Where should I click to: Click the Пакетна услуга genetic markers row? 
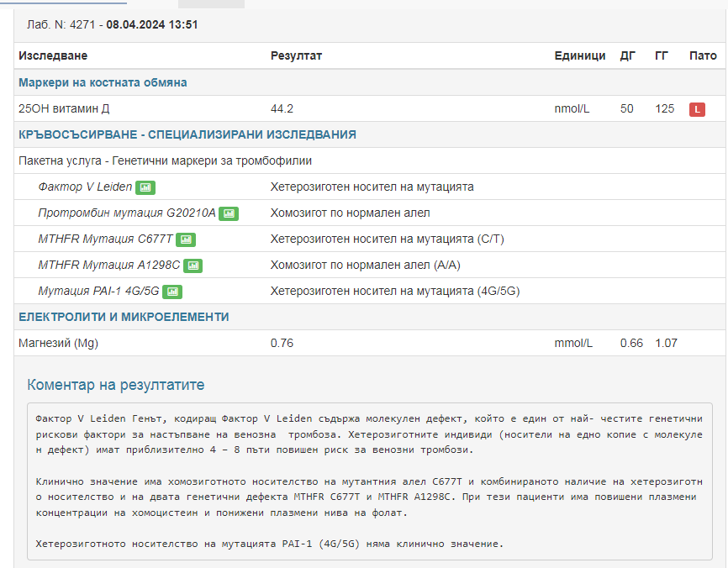tap(165, 160)
